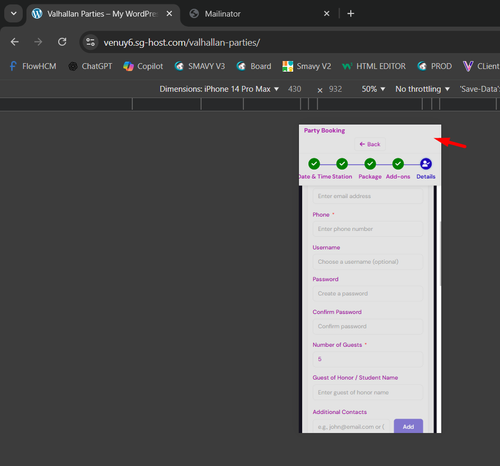The height and width of the screenshot is (466, 500).
Task: Click the Details step icon
Action: click(x=426, y=164)
